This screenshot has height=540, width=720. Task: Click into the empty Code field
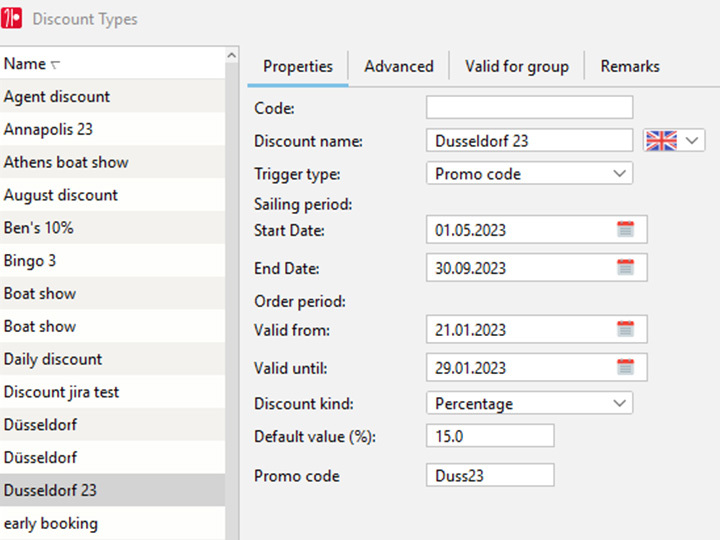click(529, 107)
